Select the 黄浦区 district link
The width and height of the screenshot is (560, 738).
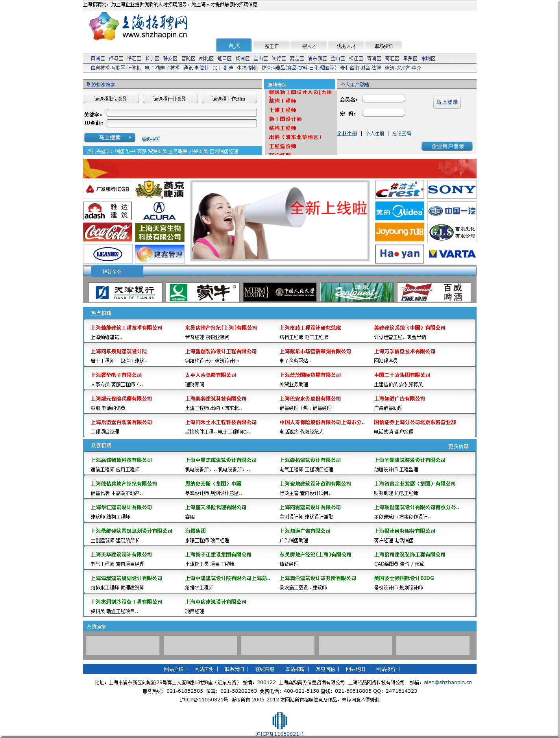[98, 58]
